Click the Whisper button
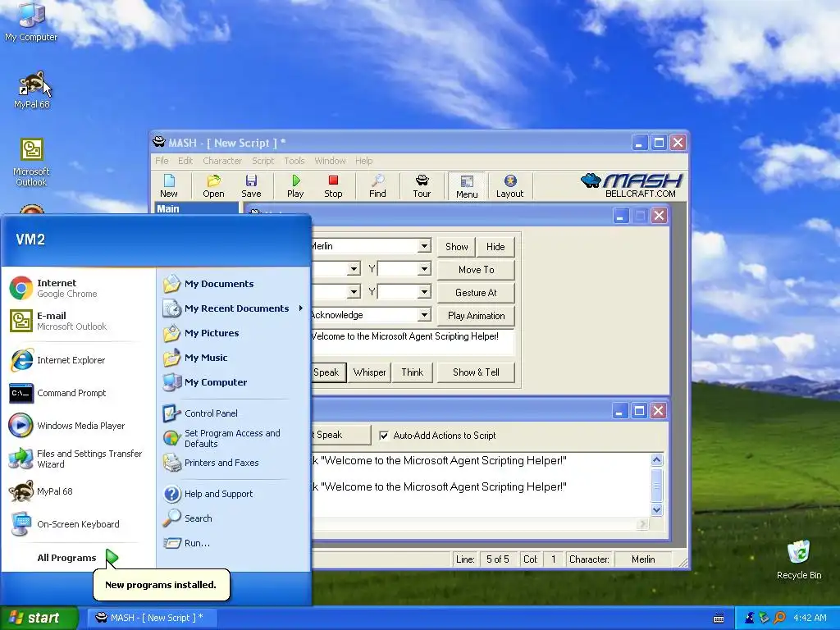Viewport: 840px width, 630px height. point(370,372)
